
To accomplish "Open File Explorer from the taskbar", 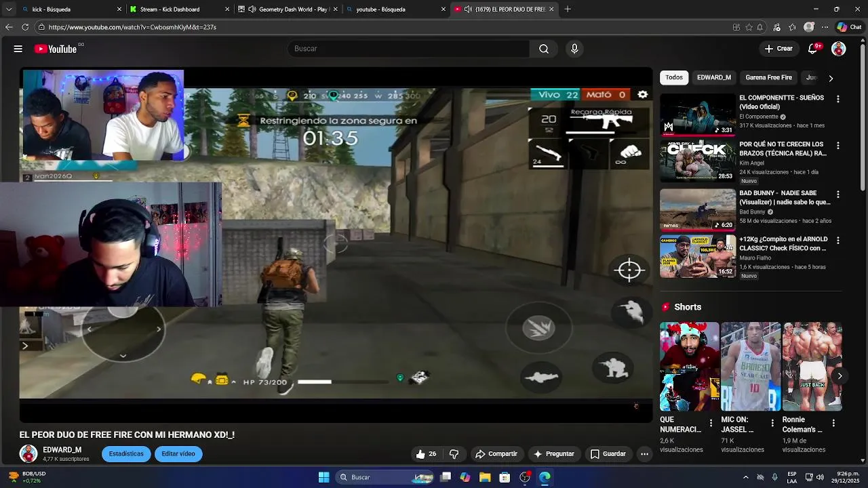I will coord(485,477).
